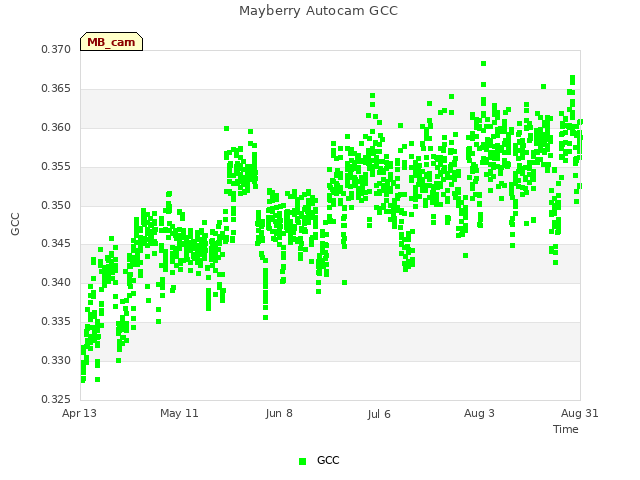Click the 0.350 y-axis value
Viewport: 640px width, 480px height.
click(x=56, y=205)
